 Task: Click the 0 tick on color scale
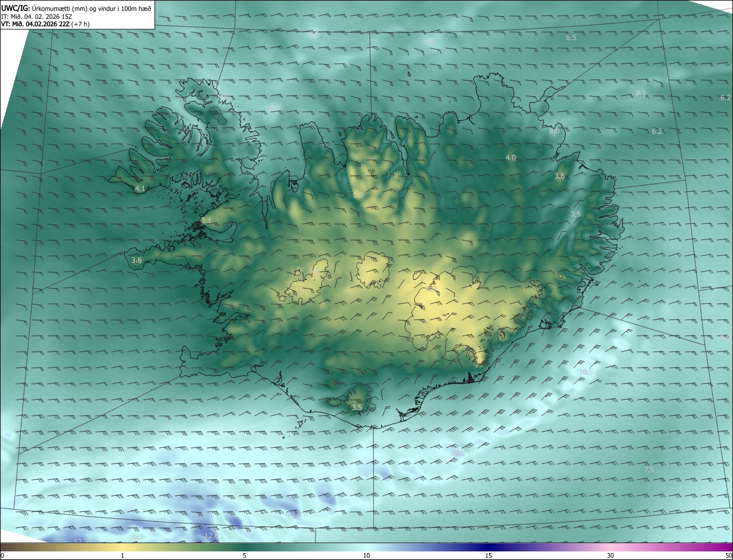click(2, 555)
